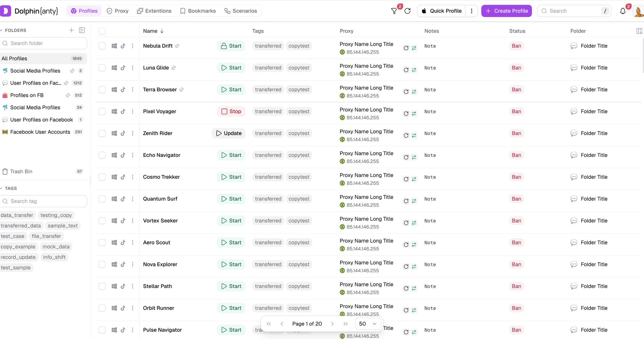Click the Search folder field
Viewport: 644px width, 339px height.
click(x=43, y=43)
